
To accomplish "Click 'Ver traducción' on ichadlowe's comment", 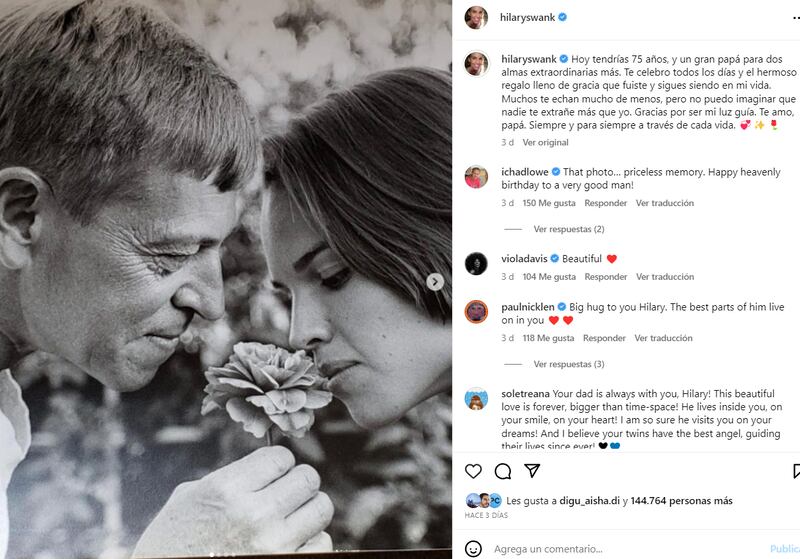I will [x=665, y=203].
